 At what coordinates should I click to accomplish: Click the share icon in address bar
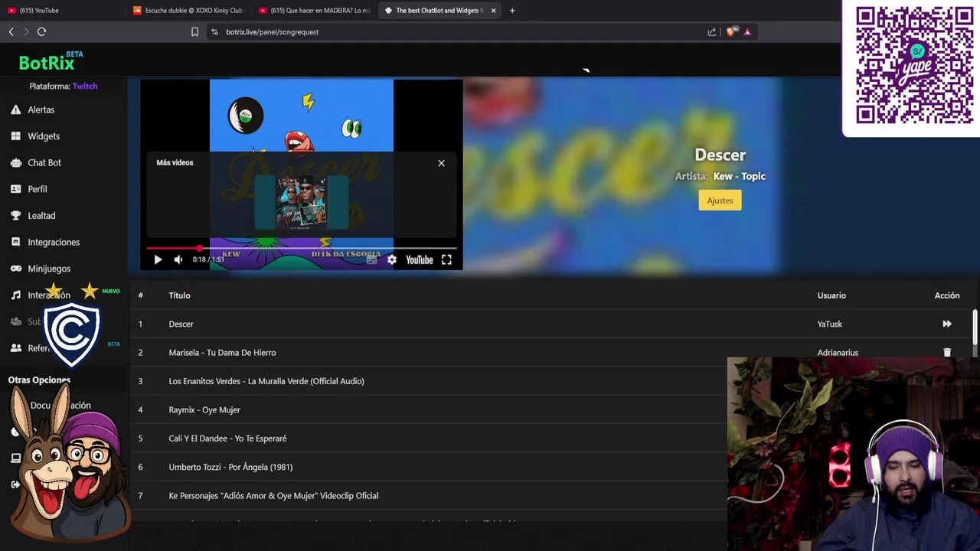[x=712, y=31]
